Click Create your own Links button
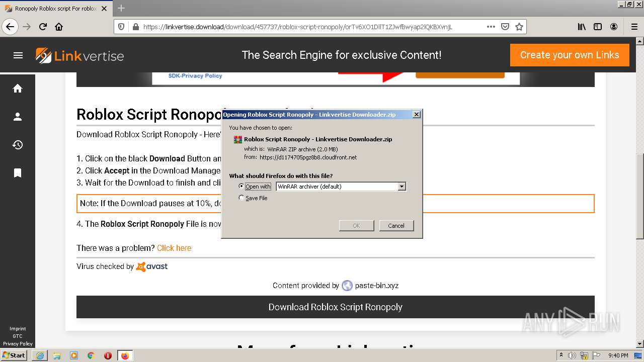644x362 pixels. coord(570,55)
